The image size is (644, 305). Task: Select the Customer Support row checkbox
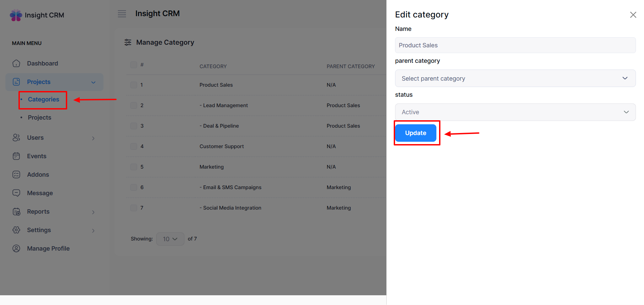pos(134,146)
